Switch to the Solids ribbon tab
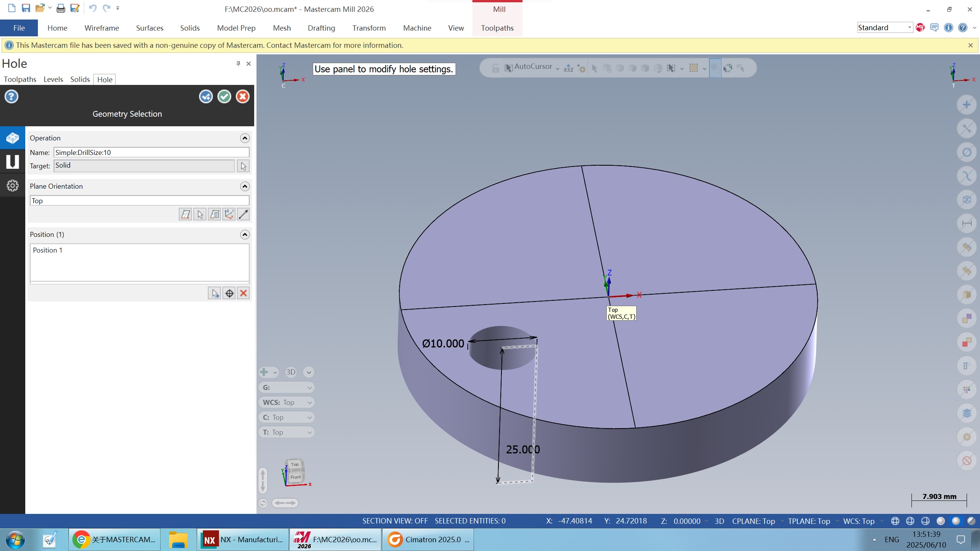This screenshot has width=980, height=551. pos(190,28)
